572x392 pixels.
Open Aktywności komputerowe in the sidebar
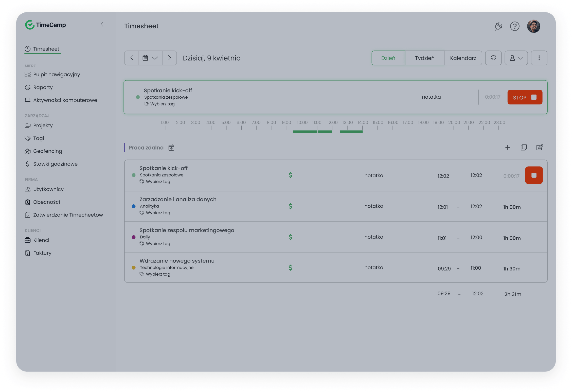point(61,100)
